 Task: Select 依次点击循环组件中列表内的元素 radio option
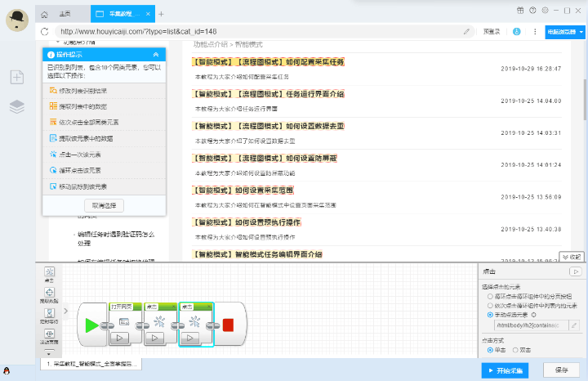pyautogui.click(x=489, y=305)
